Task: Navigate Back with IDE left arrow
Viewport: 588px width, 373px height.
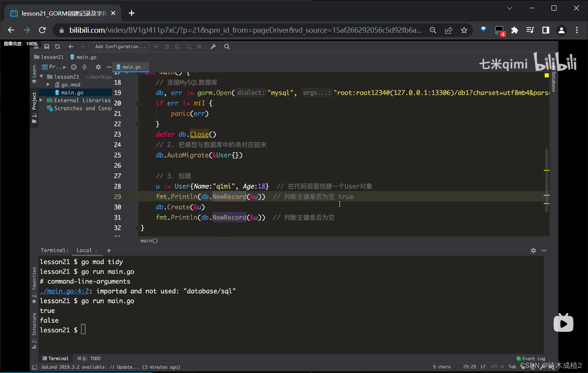Action: 71,47
